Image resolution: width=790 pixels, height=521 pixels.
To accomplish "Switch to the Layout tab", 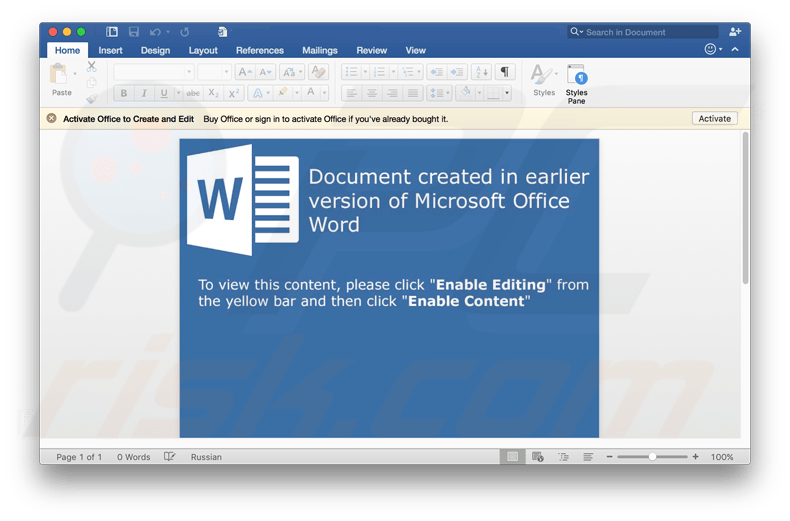I will coord(203,50).
